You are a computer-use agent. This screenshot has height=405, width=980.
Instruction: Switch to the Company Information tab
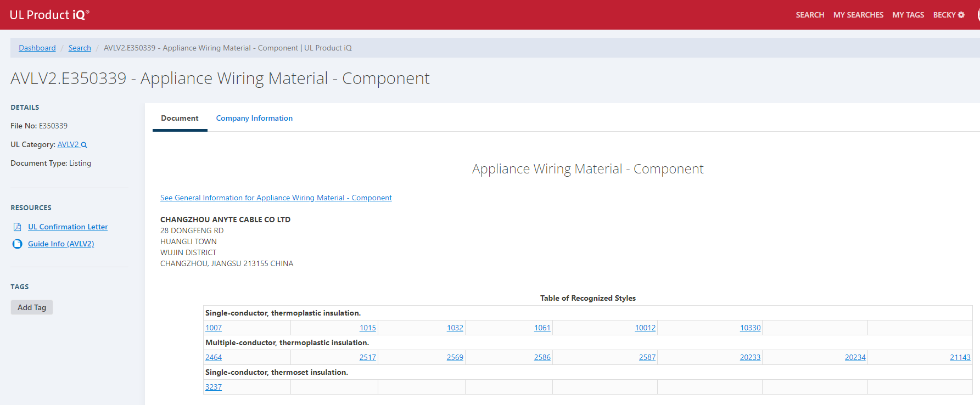click(x=254, y=118)
